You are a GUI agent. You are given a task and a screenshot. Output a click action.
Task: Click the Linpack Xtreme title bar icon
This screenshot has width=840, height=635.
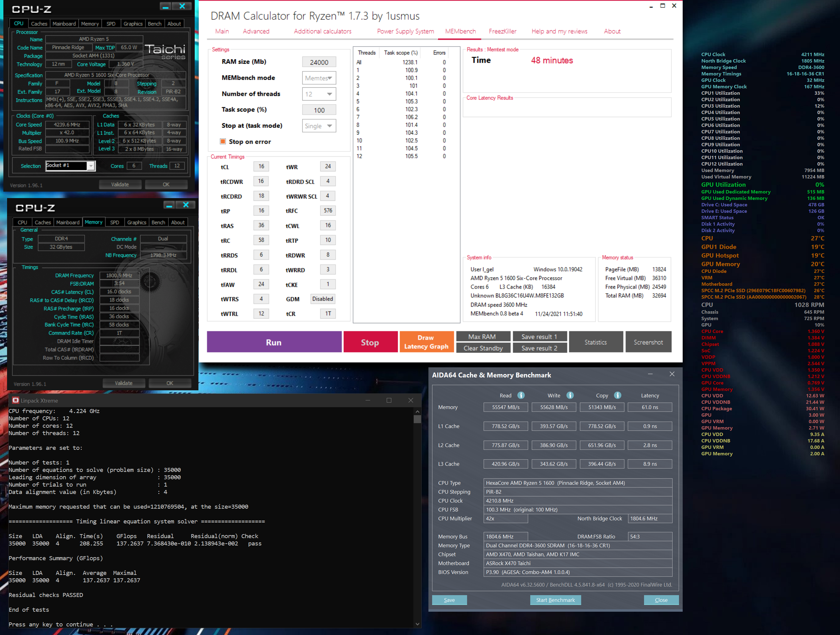pos(16,400)
